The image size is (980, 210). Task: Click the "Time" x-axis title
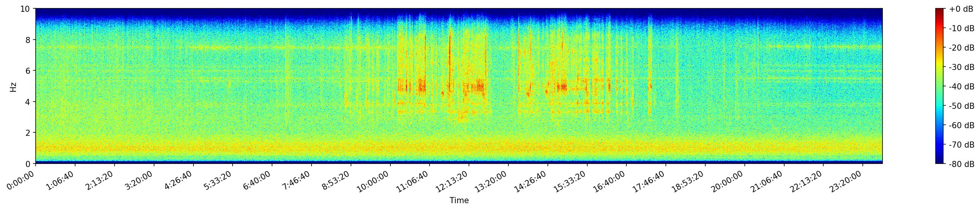[x=459, y=200]
